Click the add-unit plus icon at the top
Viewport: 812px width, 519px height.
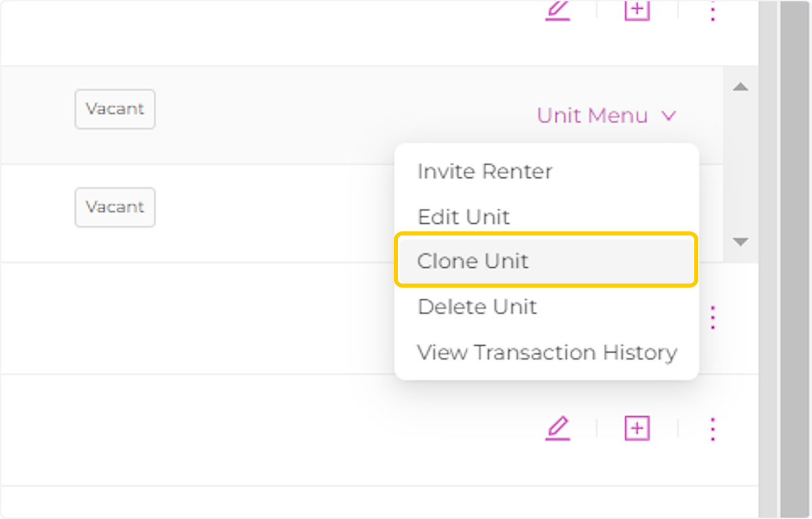[636, 10]
